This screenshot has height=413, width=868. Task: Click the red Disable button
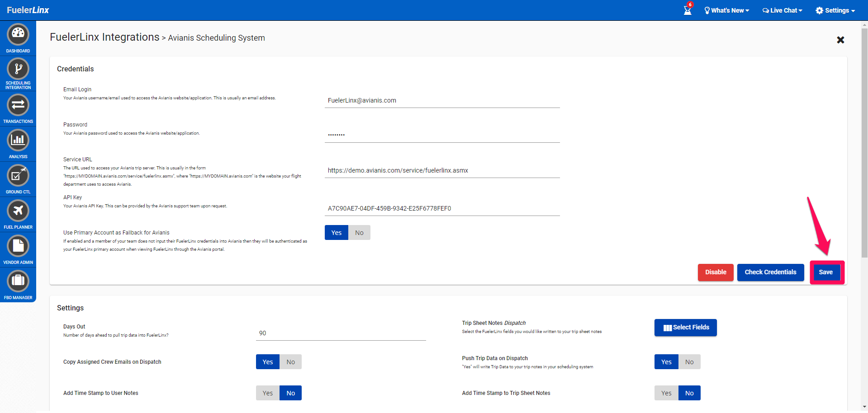click(x=716, y=272)
